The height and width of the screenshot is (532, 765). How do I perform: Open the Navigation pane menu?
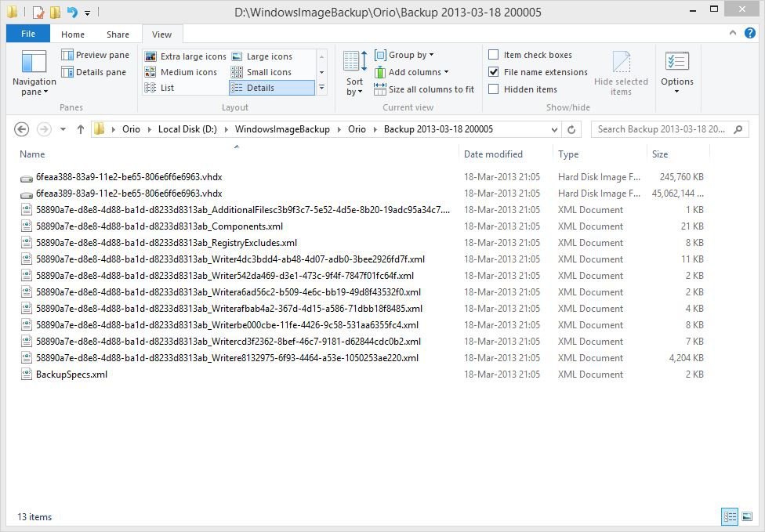tap(34, 73)
